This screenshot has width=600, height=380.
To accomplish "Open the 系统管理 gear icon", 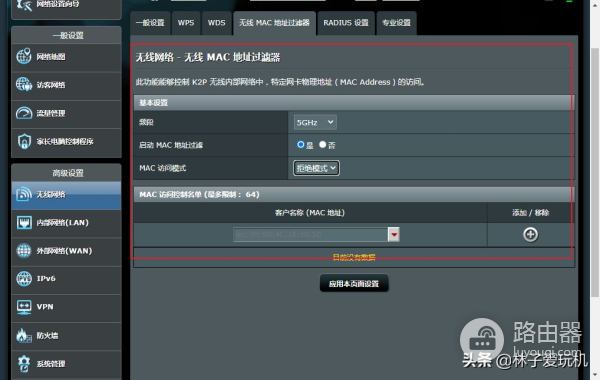I will click(24, 364).
